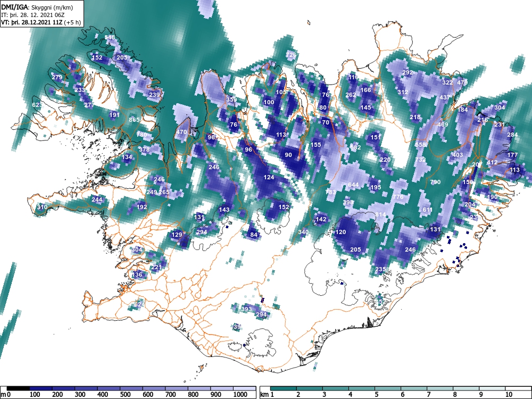Click the map label 611
This screenshot has height=399, width=532.
point(428,210)
